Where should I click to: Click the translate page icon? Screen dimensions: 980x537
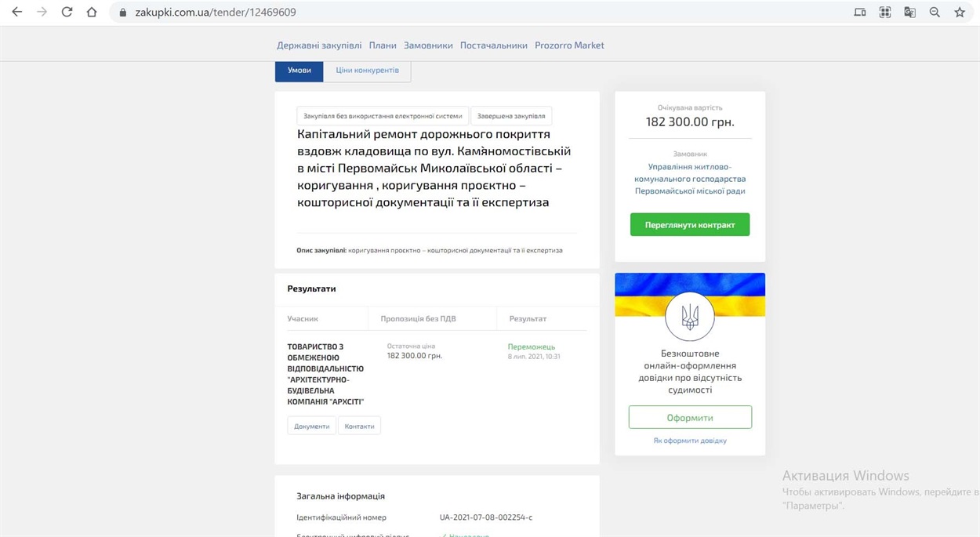909,13
